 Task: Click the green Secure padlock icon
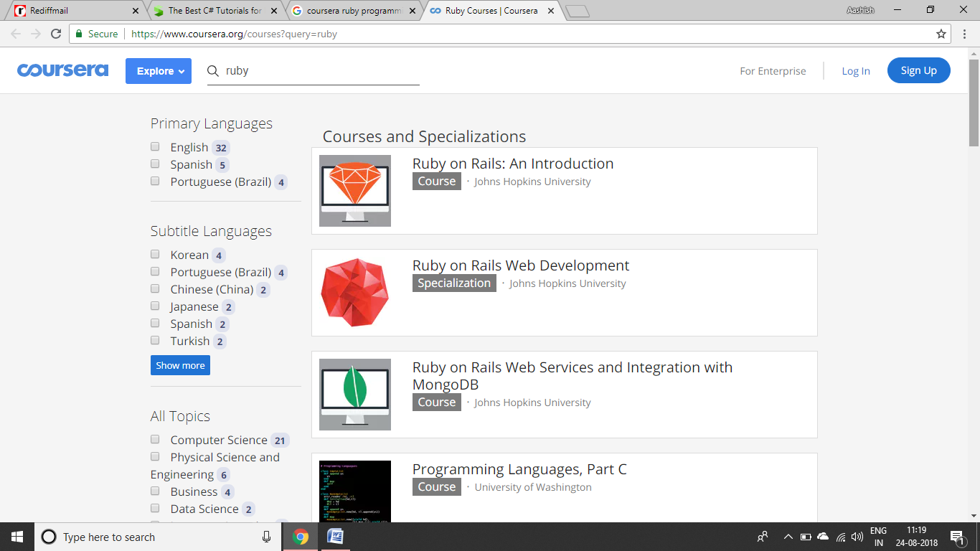(x=79, y=34)
